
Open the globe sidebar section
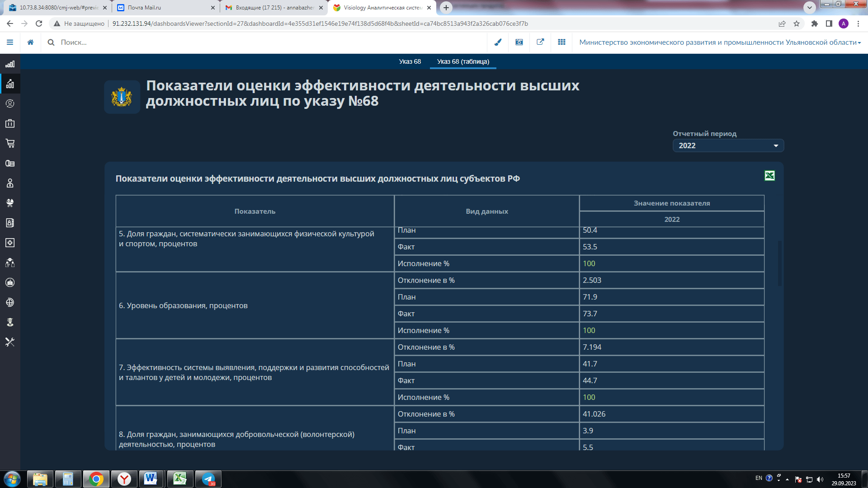coord(10,302)
